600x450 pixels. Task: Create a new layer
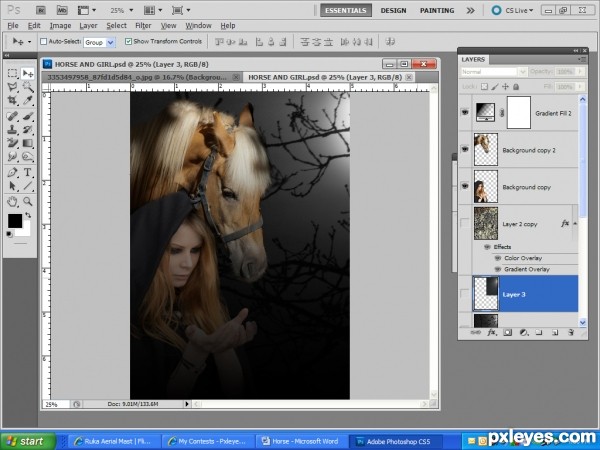555,332
